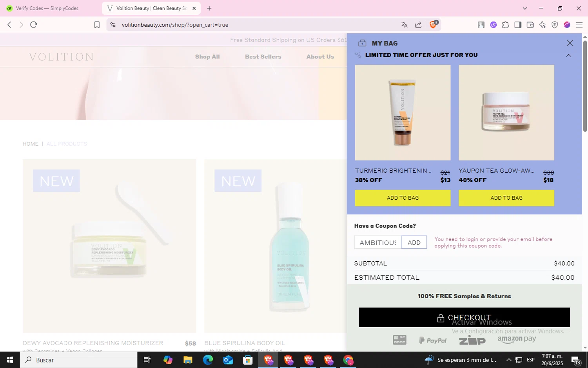Screen dimensions: 588x368
Task: Click the taskbar Buscar search box
Action: coord(78,360)
